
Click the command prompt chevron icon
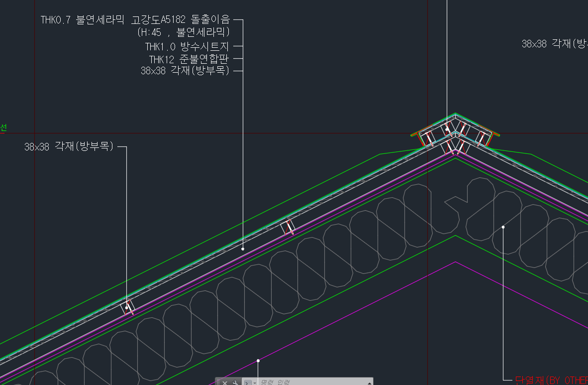click(247, 382)
